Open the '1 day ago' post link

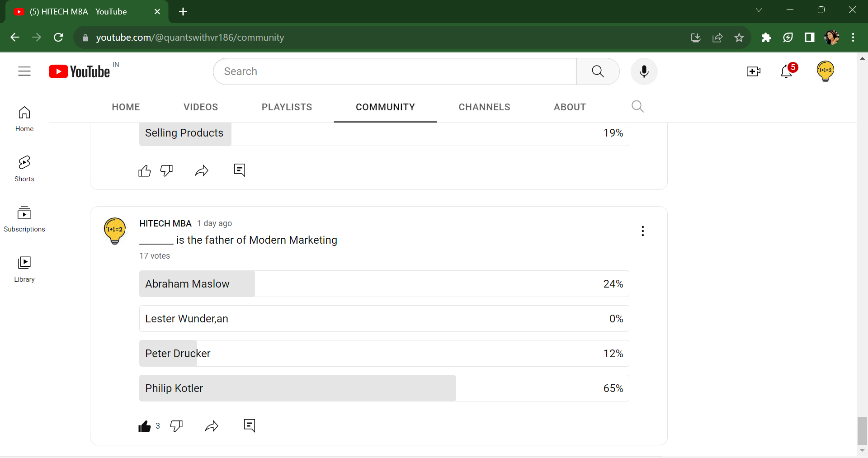[x=214, y=223]
